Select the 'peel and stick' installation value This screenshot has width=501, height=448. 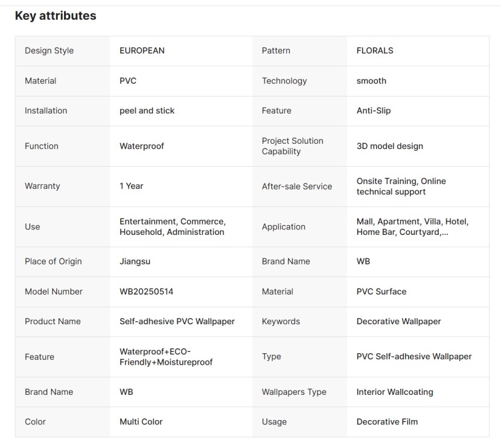point(147,110)
